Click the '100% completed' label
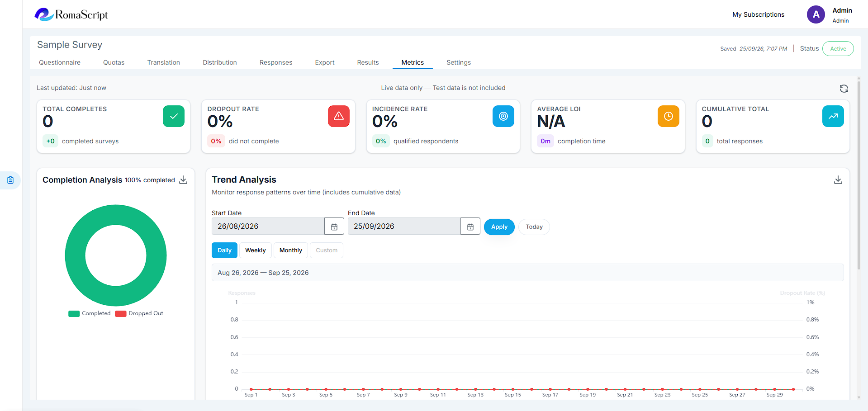This screenshot has height=411, width=868. coord(150,180)
